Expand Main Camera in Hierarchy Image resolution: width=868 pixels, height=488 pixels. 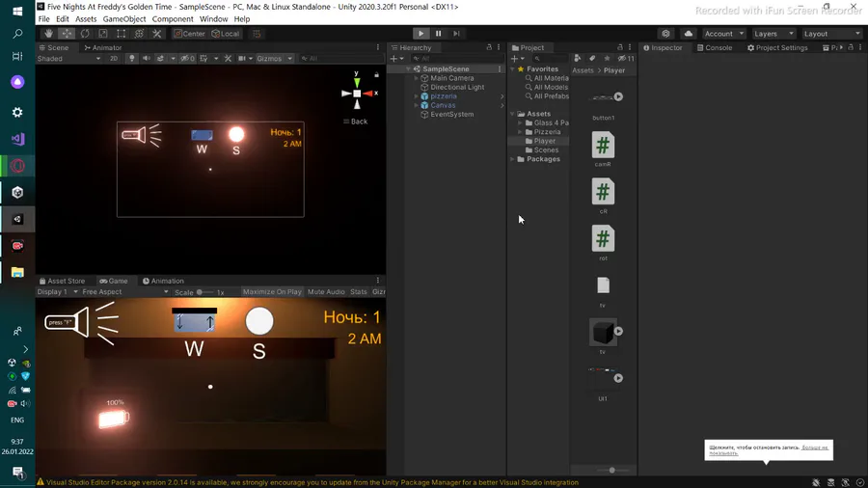click(417, 78)
